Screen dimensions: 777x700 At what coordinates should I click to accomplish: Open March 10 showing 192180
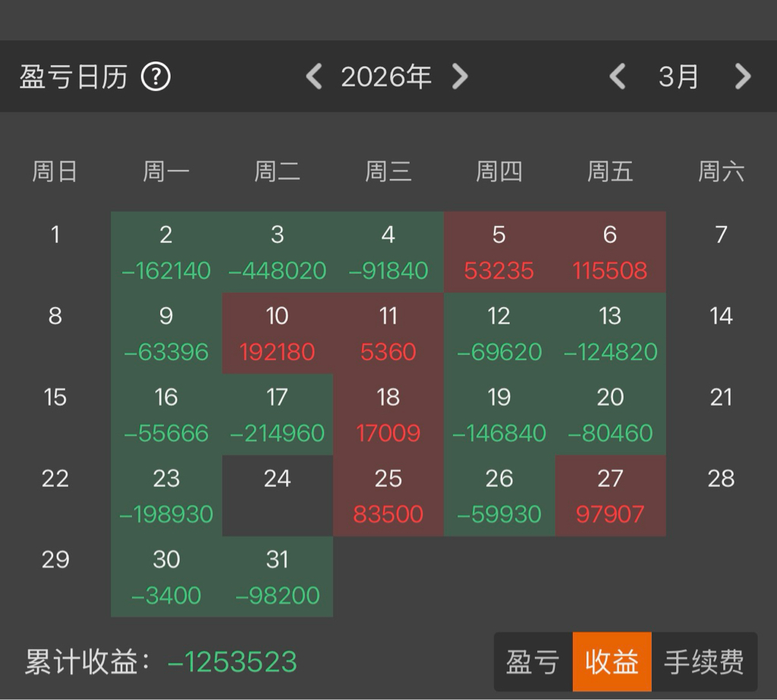coord(277,333)
